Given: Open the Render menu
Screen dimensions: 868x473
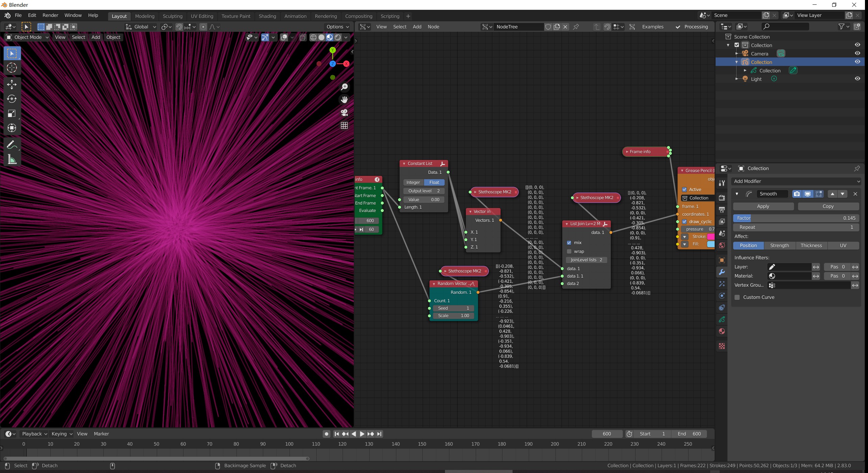Looking at the screenshot, I should pyautogui.click(x=50, y=15).
